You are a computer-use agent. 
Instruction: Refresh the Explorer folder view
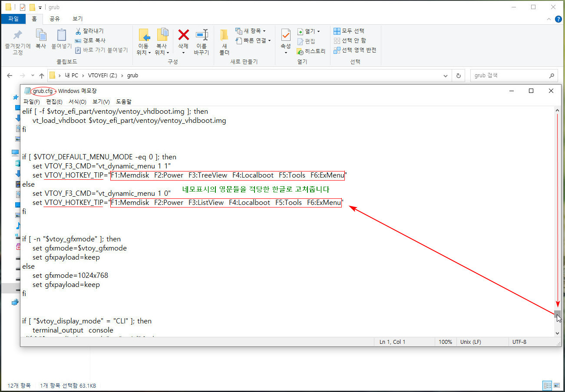click(x=458, y=76)
